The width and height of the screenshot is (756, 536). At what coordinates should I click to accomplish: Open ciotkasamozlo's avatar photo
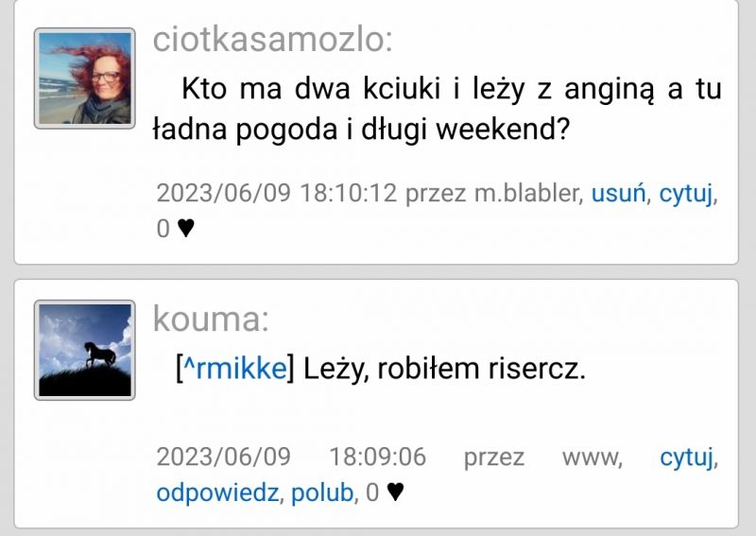tap(85, 78)
